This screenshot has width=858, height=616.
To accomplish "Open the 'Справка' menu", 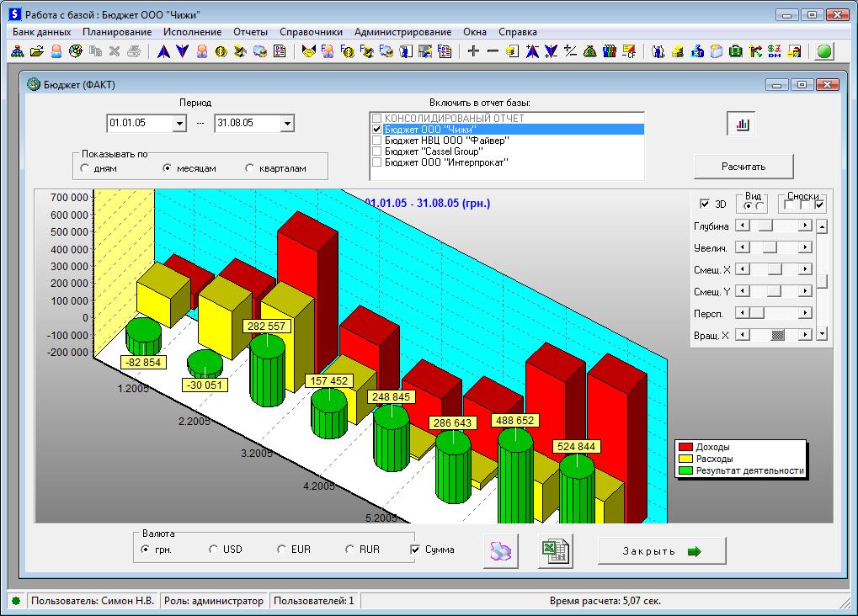I will (x=517, y=32).
